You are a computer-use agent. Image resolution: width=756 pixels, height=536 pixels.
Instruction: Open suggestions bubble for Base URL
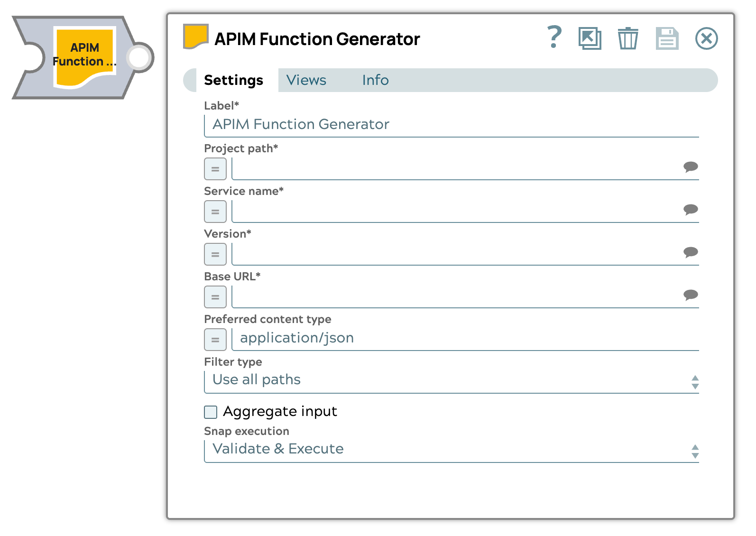coord(690,295)
